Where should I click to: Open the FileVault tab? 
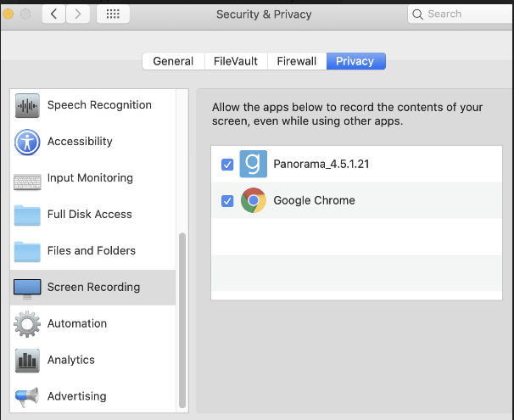[x=234, y=61]
